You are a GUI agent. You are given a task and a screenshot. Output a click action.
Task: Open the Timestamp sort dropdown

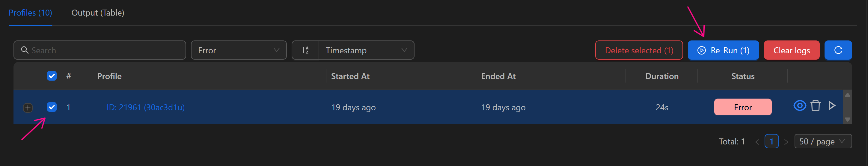[x=366, y=51]
